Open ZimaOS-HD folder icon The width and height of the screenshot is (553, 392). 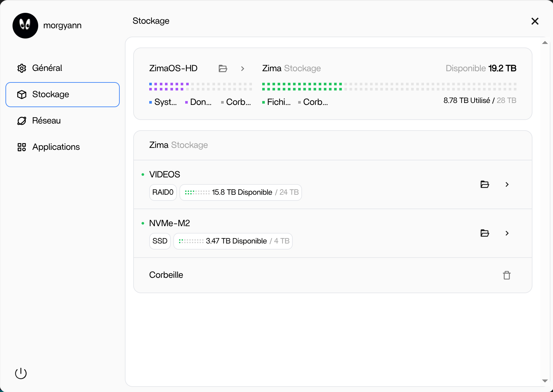click(x=223, y=68)
